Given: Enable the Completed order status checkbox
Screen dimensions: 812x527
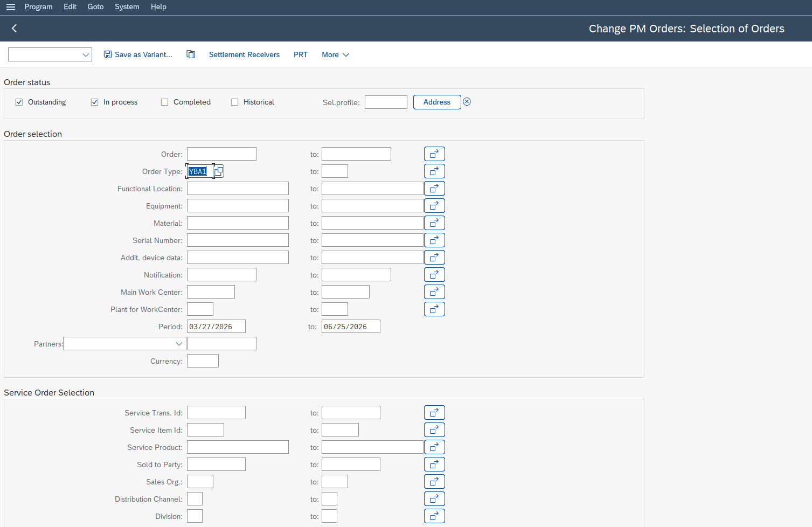Looking at the screenshot, I should 165,102.
